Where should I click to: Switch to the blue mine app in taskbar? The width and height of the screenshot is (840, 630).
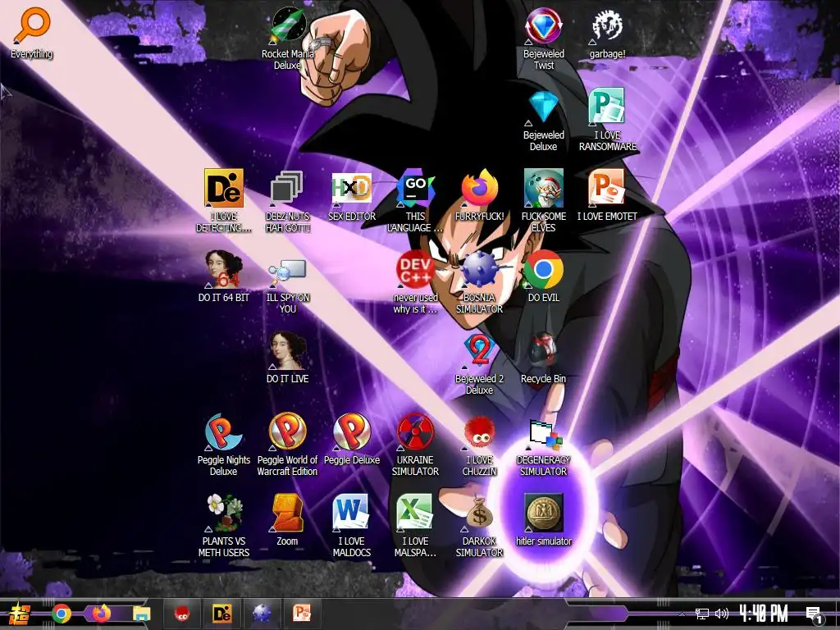point(262,614)
